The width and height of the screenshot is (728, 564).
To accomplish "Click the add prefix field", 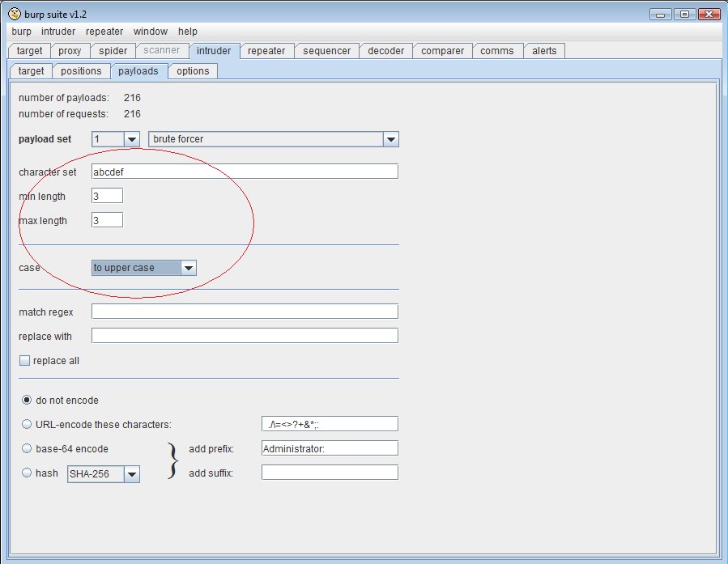I will pos(330,448).
